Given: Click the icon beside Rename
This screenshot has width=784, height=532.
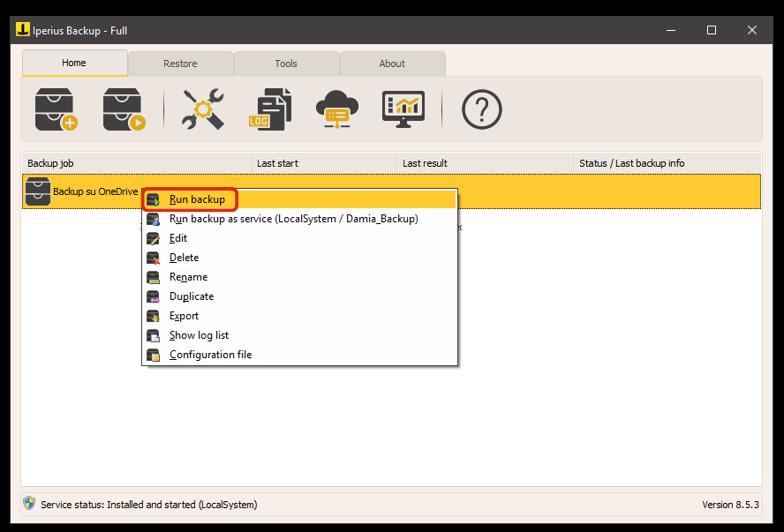Looking at the screenshot, I should tap(153, 278).
